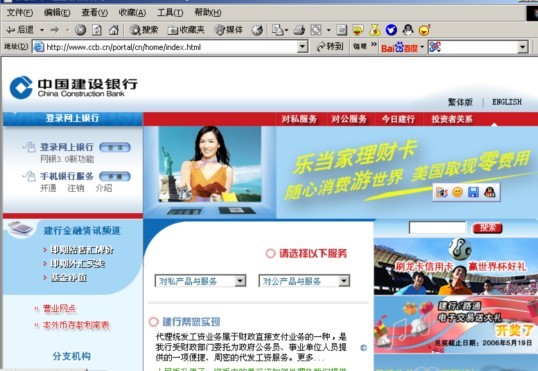Expand the Back button history arrow

pyautogui.click(x=42, y=30)
